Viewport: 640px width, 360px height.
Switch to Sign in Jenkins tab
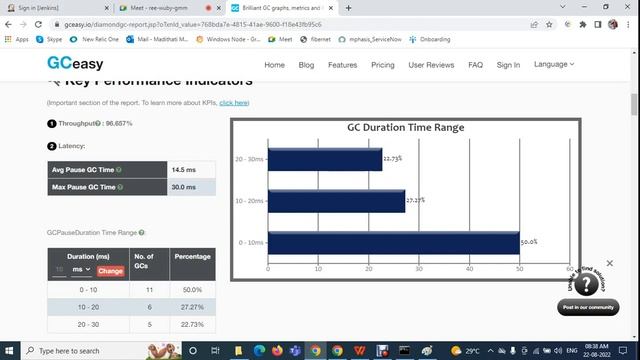tap(58, 8)
